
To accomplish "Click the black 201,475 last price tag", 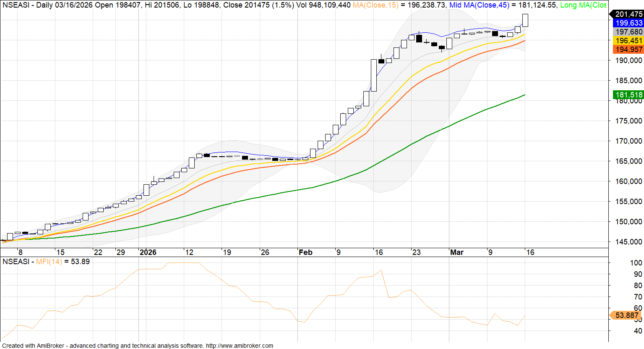I will [628, 14].
